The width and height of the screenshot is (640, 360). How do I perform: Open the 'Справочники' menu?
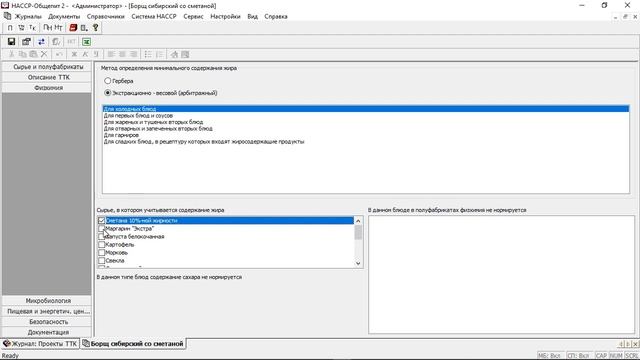[106, 16]
